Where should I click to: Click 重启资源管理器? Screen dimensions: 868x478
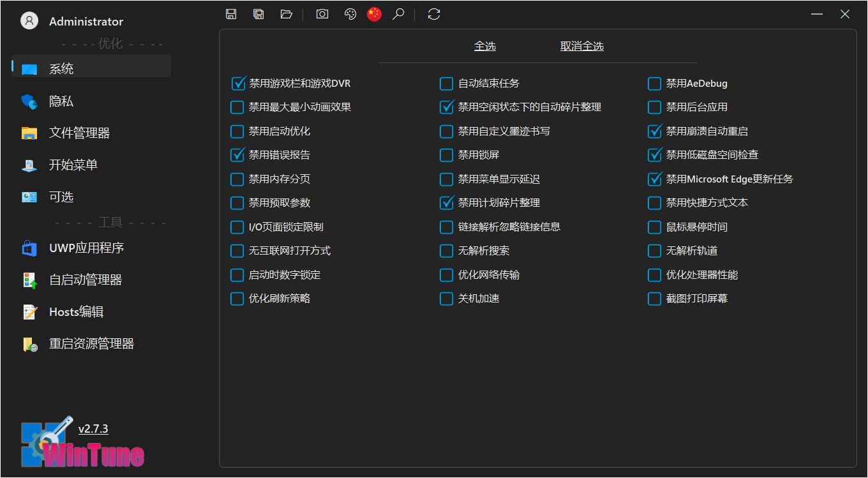91,343
